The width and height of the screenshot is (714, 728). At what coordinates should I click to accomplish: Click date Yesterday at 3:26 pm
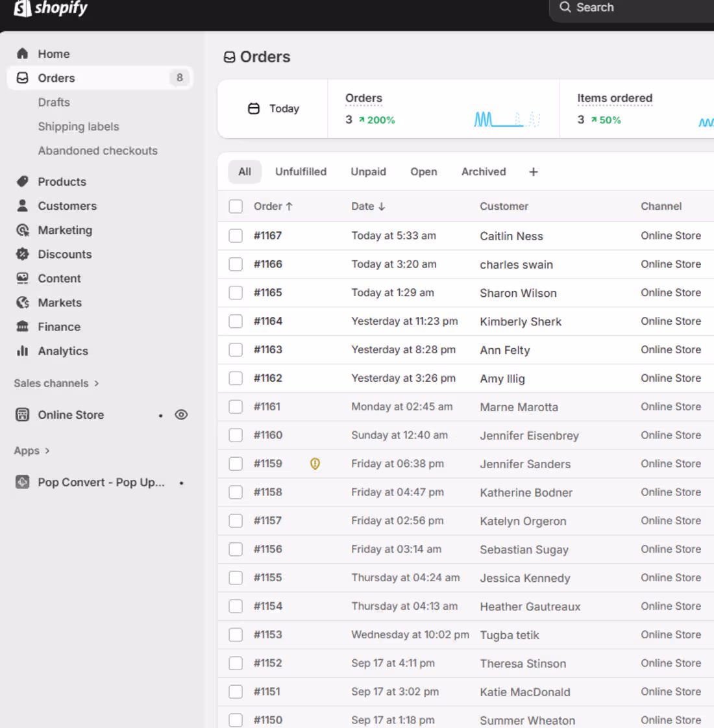click(x=403, y=378)
